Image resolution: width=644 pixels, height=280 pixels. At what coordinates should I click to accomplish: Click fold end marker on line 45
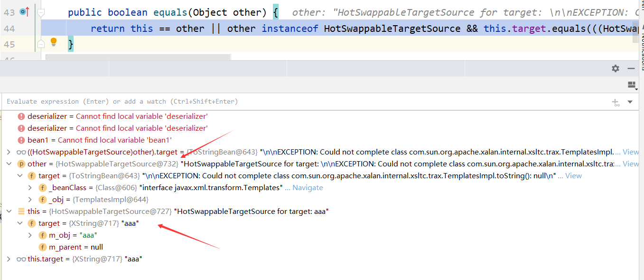pos(41,43)
